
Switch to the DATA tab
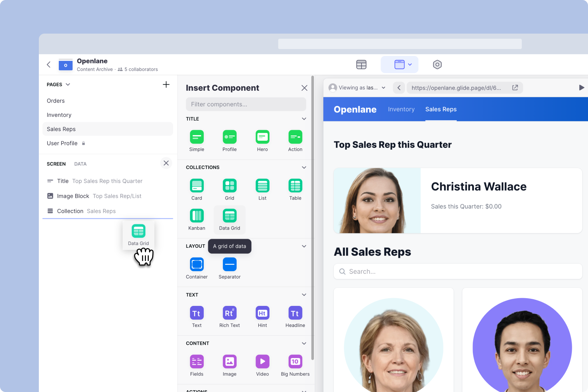coord(80,164)
